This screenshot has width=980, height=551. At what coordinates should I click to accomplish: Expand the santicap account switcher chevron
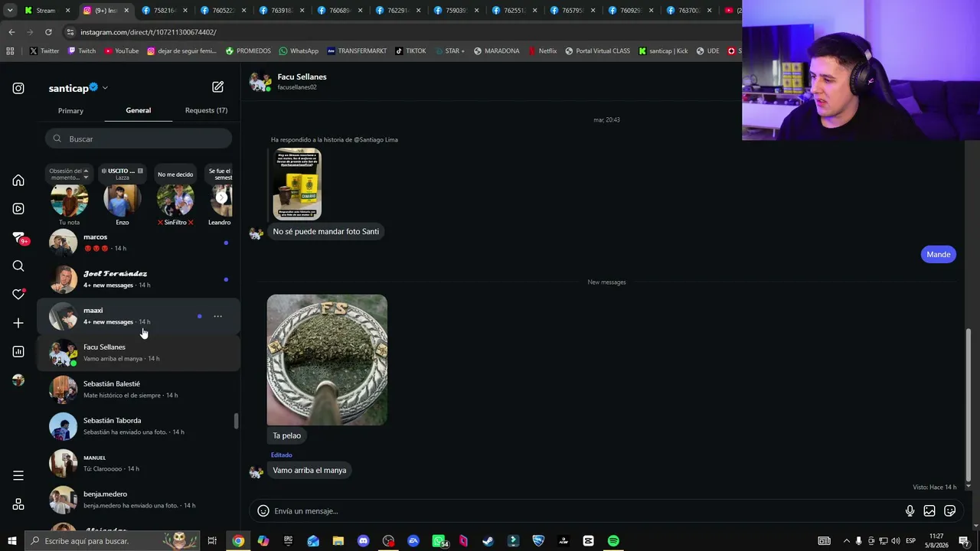[x=105, y=88]
